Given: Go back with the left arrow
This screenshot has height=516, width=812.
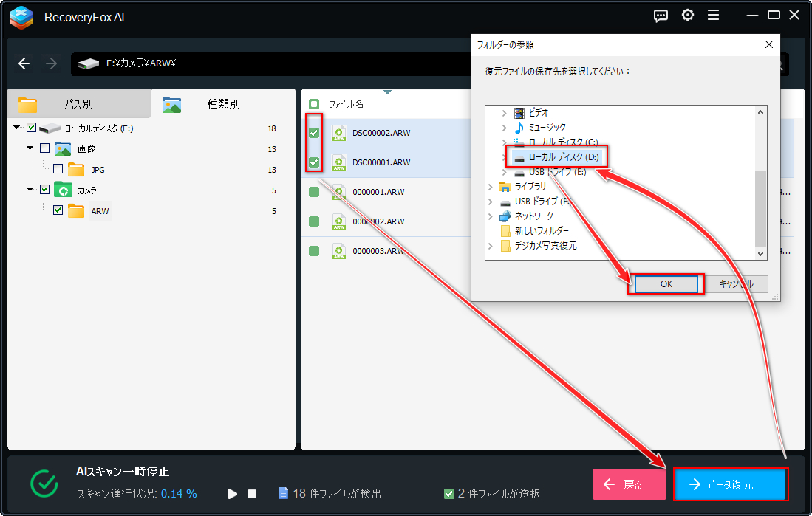Looking at the screenshot, I should pos(24,63).
